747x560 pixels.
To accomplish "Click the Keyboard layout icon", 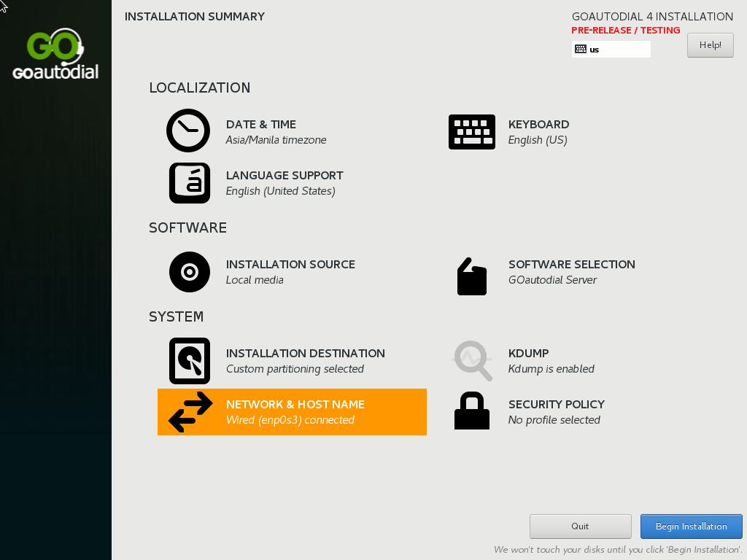I will [x=472, y=132].
